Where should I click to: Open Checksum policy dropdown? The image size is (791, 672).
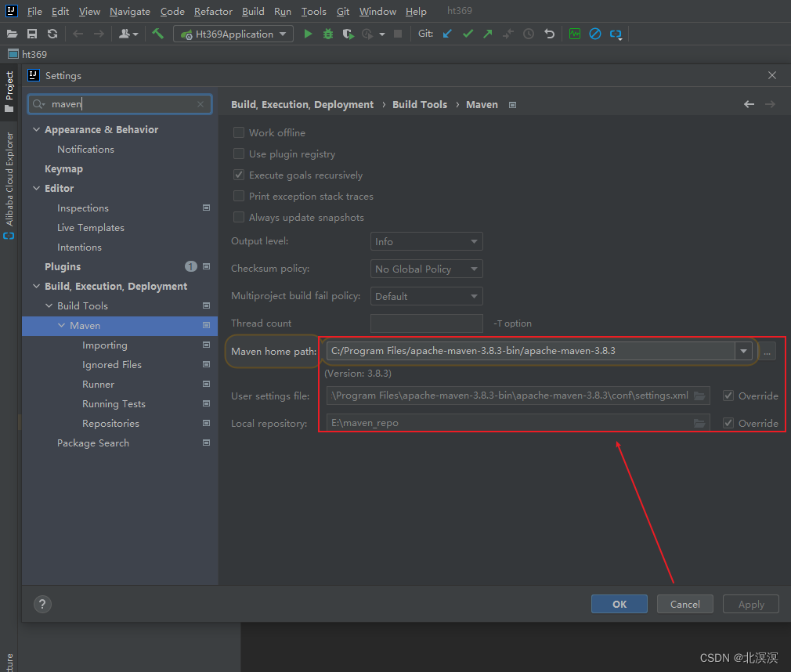coord(426,269)
